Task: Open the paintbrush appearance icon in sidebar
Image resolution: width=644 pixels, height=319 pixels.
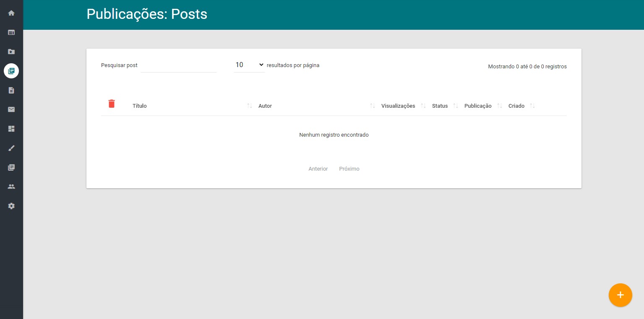Action: (11, 148)
